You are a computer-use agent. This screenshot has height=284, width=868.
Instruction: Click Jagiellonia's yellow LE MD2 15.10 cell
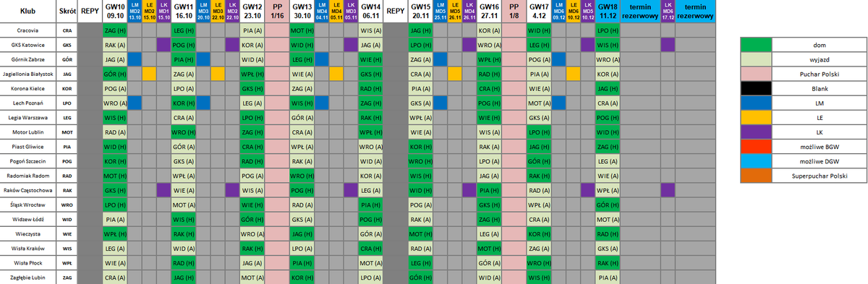pyautogui.click(x=149, y=74)
